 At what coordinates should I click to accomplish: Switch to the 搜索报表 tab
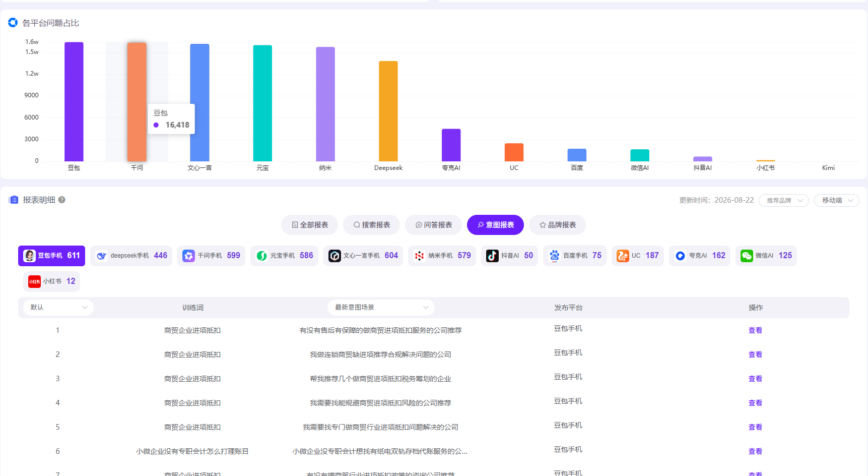coord(371,225)
